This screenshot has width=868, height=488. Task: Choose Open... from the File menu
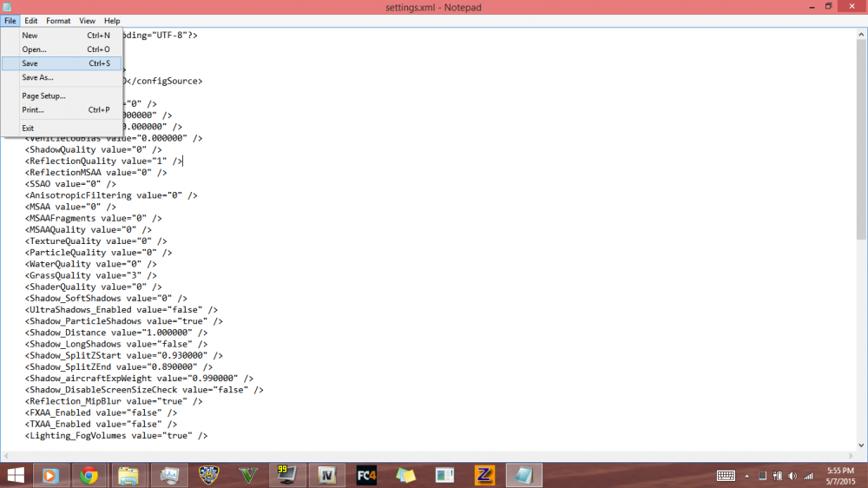coord(62,49)
